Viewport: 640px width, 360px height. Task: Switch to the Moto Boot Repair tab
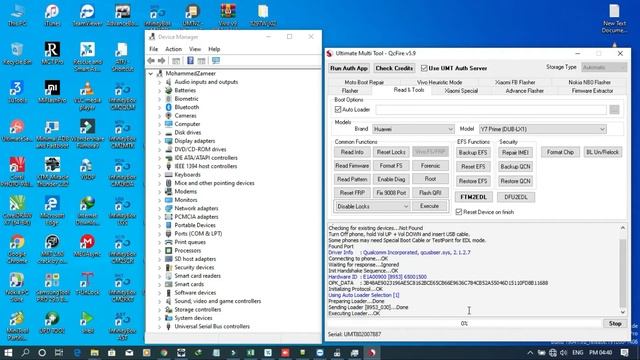click(x=364, y=82)
